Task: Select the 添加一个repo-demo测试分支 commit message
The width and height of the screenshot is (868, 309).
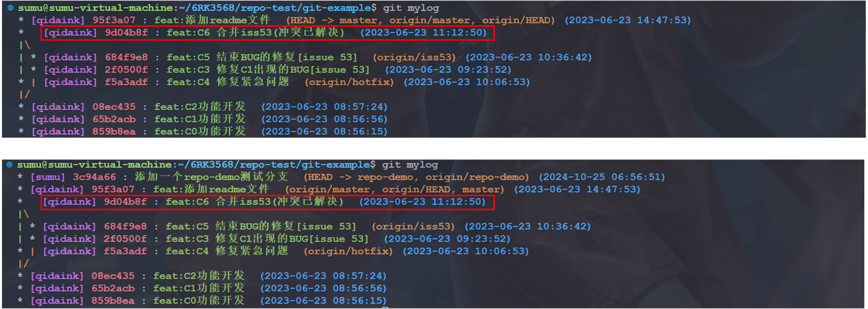Action: pos(211,177)
